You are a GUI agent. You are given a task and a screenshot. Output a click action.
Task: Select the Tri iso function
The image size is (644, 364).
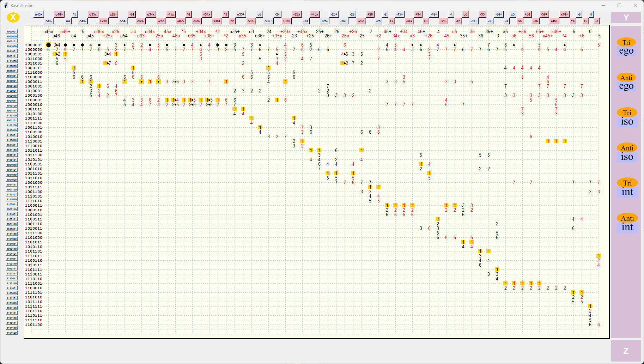click(627, 117)
